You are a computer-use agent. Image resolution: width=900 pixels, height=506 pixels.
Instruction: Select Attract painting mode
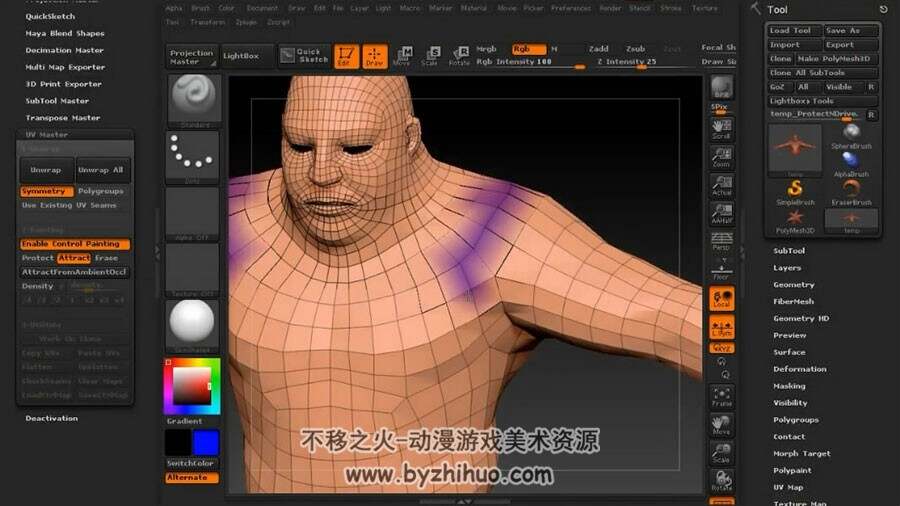(x=74, y=258)
